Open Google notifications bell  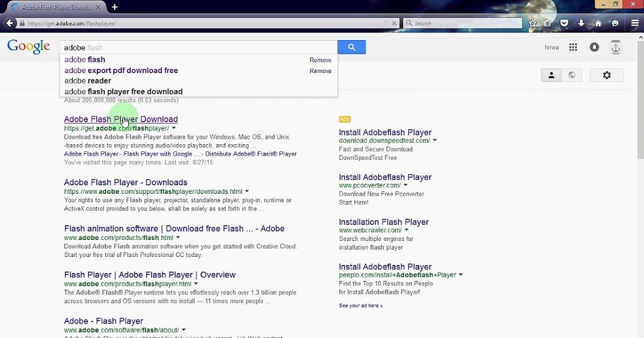click(x=594, y=47)
